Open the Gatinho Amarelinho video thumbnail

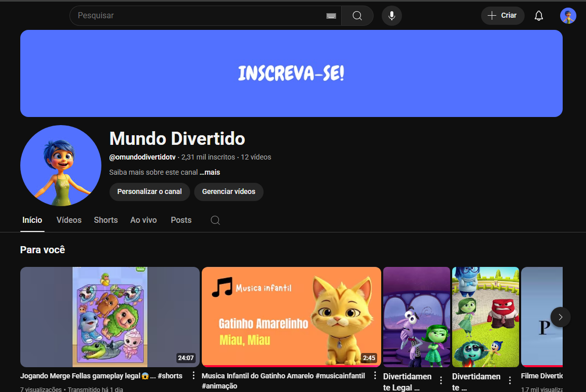(291, 317)
